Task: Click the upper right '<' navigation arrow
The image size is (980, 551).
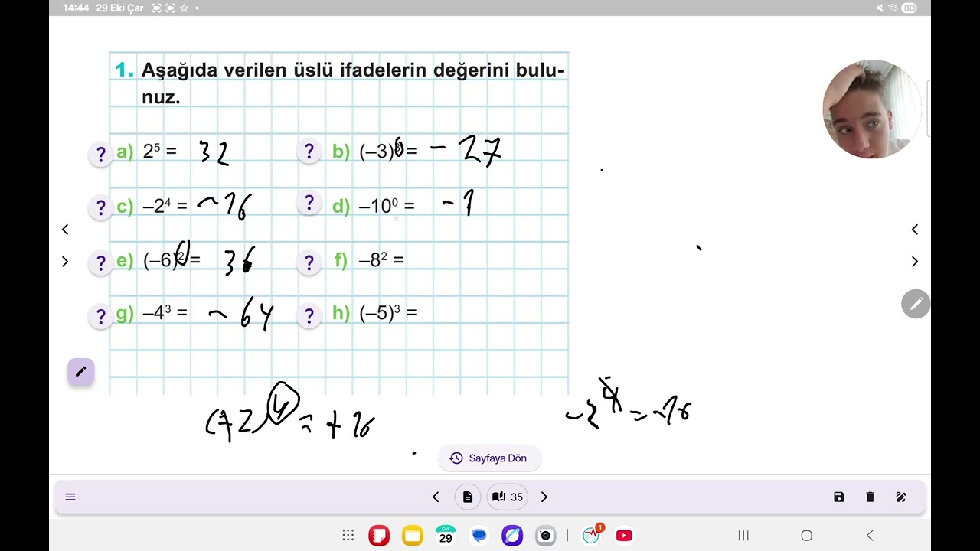Action: pos(915,230)
